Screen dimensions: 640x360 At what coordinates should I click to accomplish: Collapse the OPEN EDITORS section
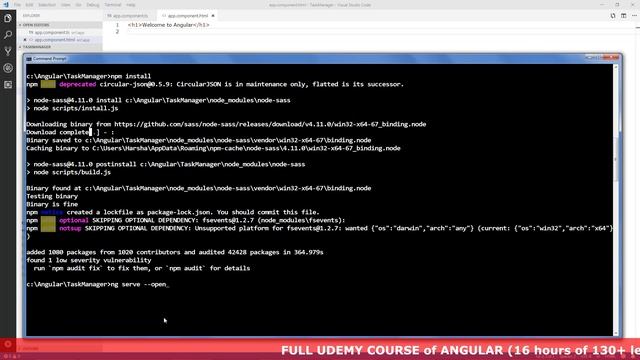pyautogui.click(x=60, y=25)
